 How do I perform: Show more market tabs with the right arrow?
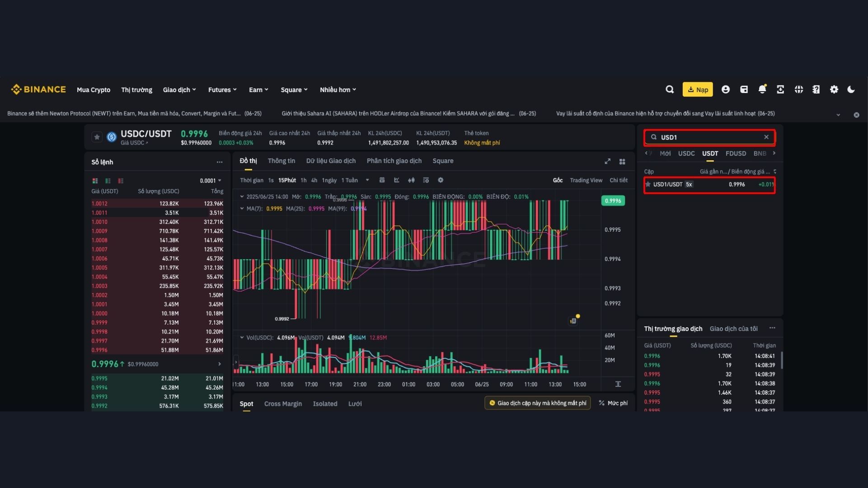click(774, 153)
